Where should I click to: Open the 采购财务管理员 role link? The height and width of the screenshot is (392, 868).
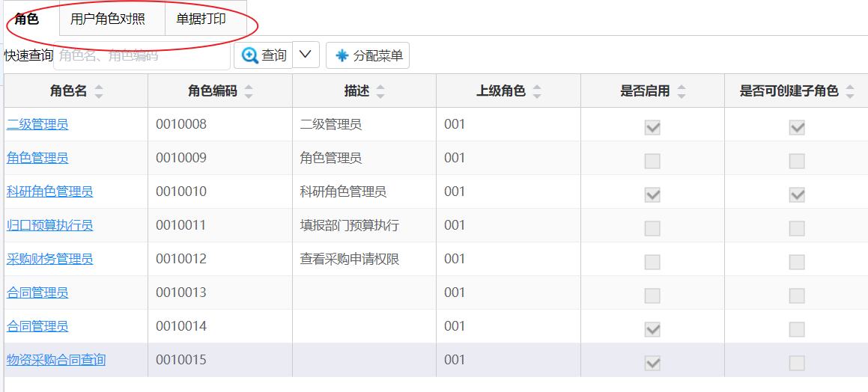50,258
